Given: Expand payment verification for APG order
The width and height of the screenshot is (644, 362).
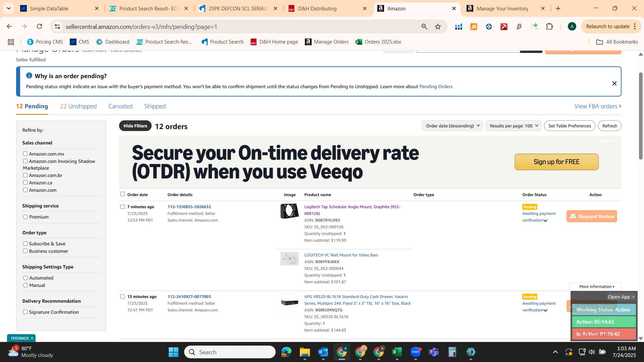Looking at the screenshot, I should coord(545,310).
